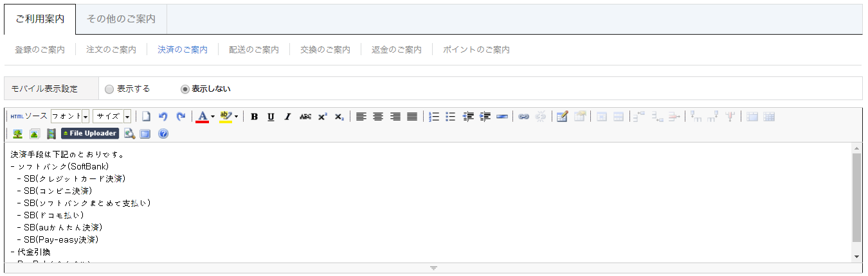868x276 pixels.
Task: Select the 表示する radio button
Action: coord(109,89)
